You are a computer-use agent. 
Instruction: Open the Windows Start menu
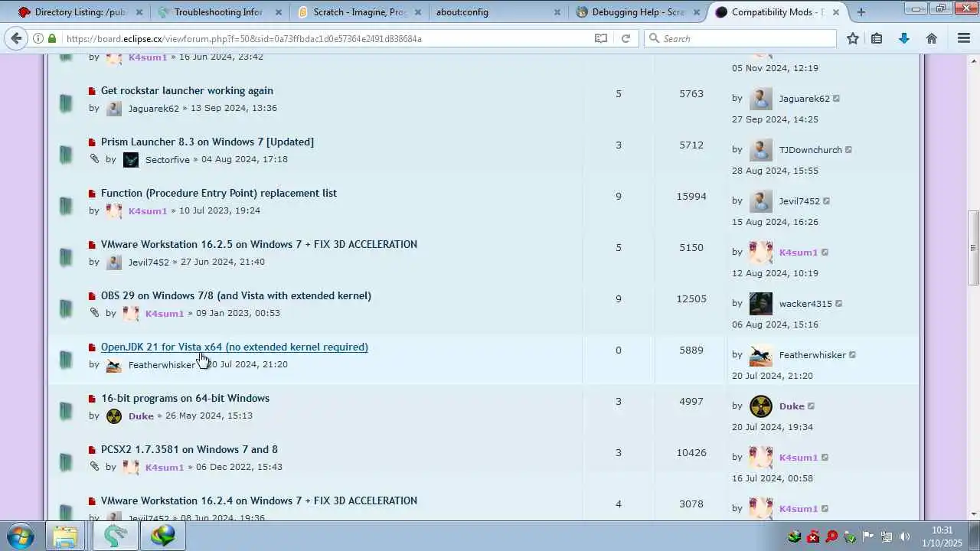click(20, 536)
